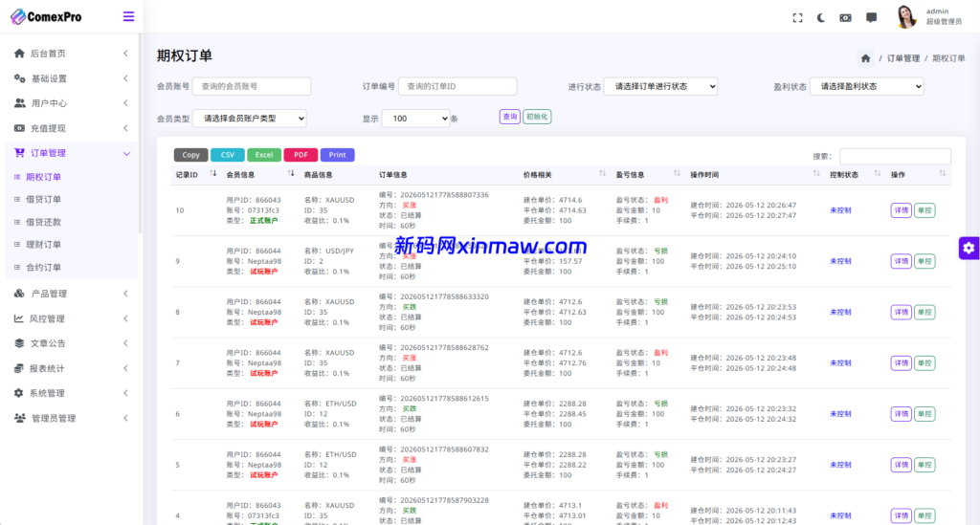The image size is (980, 525).
Task: Click the PDF export button
Action: click(x=301, y=155)
